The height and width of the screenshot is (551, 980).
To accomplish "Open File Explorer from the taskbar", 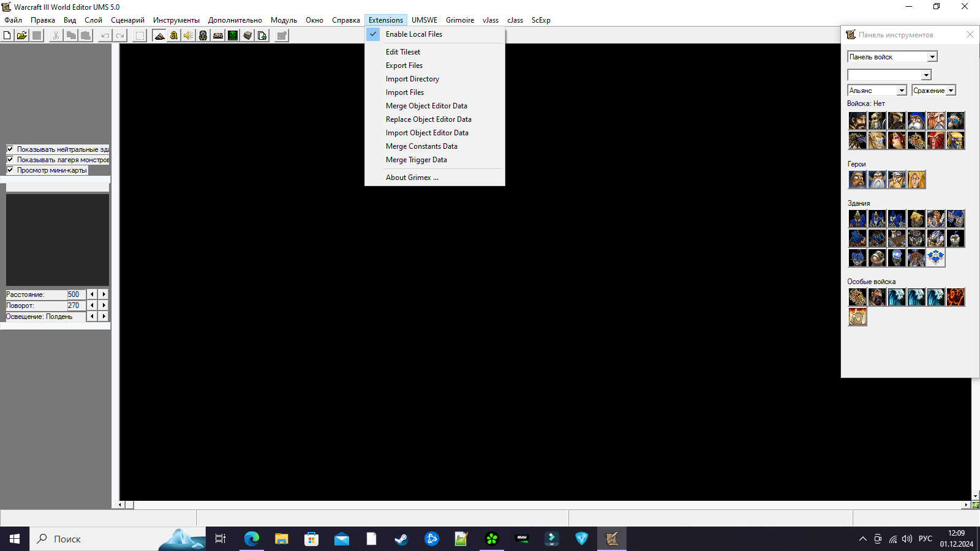I will 281,539.
